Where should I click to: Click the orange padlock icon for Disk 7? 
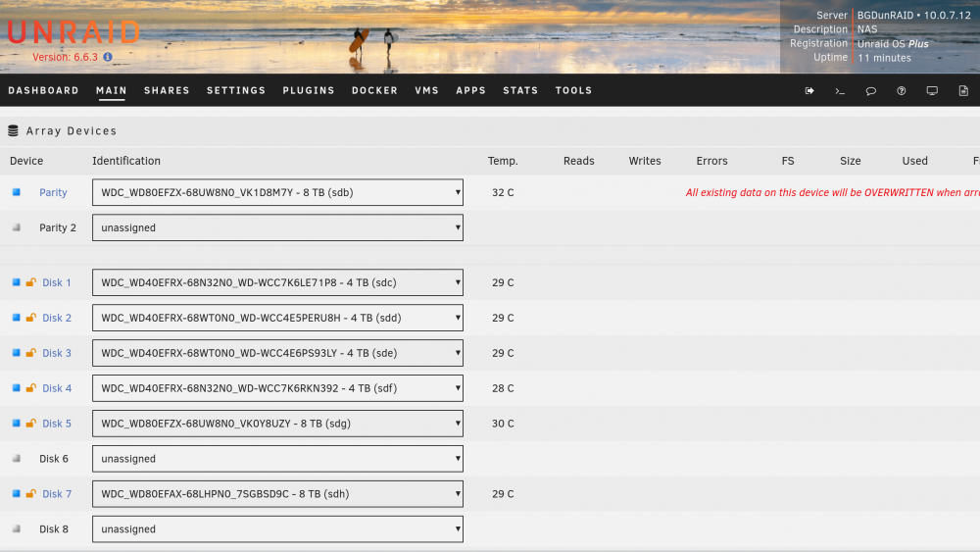(30, 493)
